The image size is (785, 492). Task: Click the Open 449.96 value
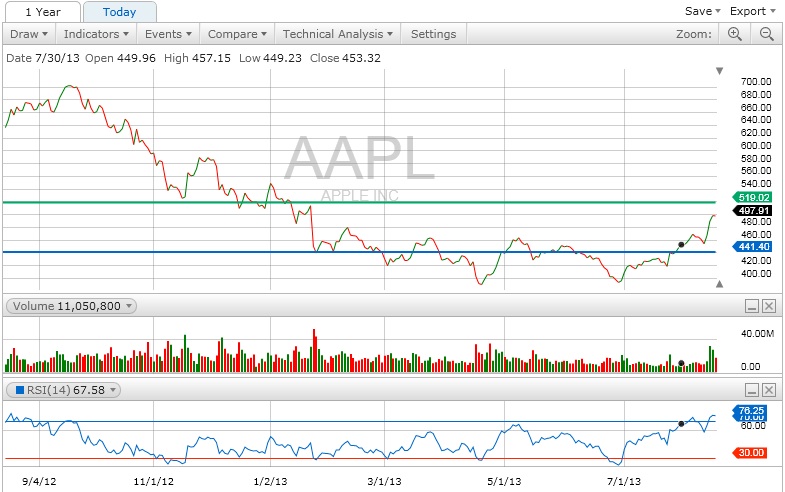(x=120, y=58)
